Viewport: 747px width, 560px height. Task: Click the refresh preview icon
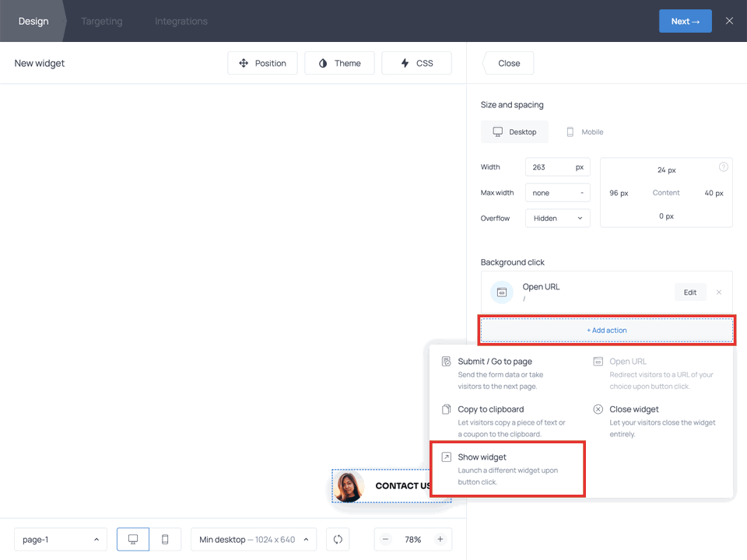click(337, 539)
